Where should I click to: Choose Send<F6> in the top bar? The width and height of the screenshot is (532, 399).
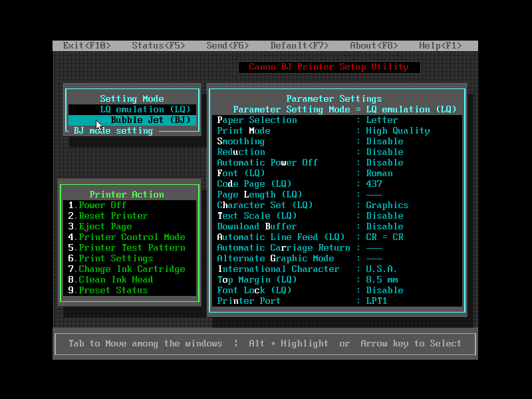point(227,45)
